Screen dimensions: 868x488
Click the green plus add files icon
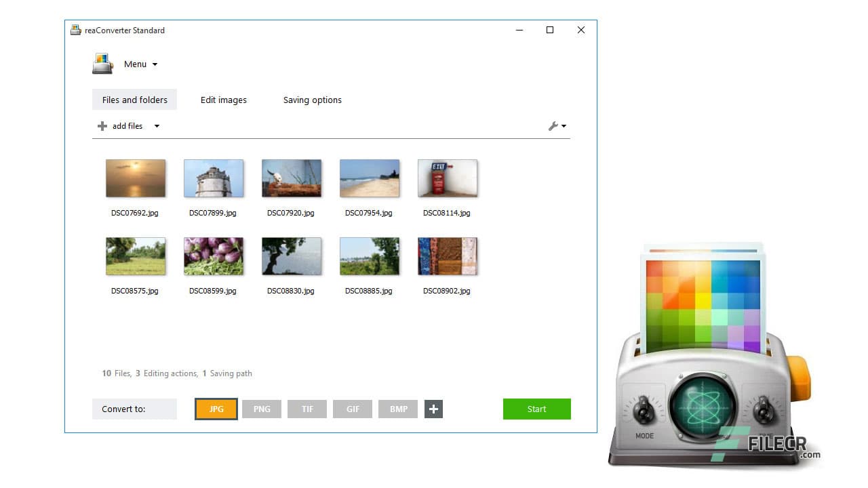tap(102, 126)
